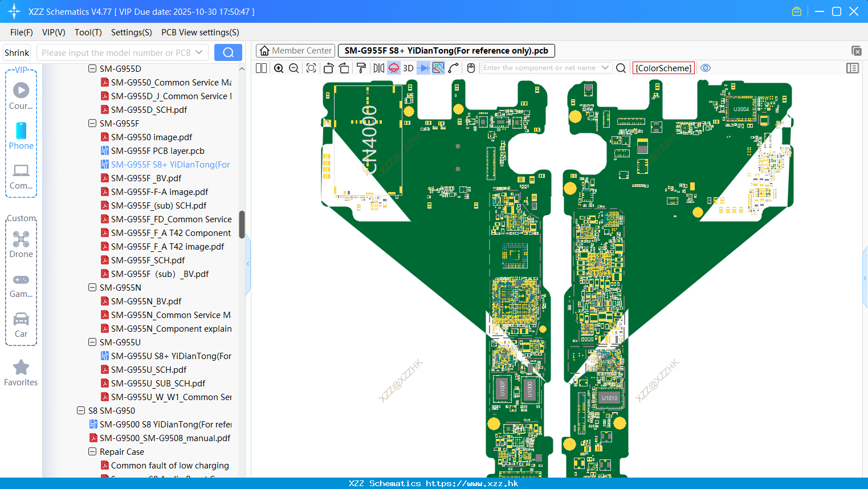The image size is (868, 489).
Task: Click the component or net name field
Action: point(540,68)
